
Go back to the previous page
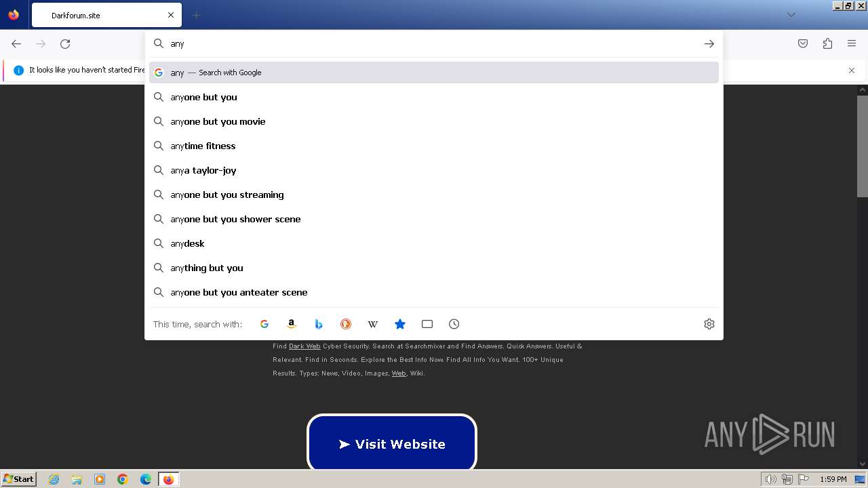pos(16,43)
